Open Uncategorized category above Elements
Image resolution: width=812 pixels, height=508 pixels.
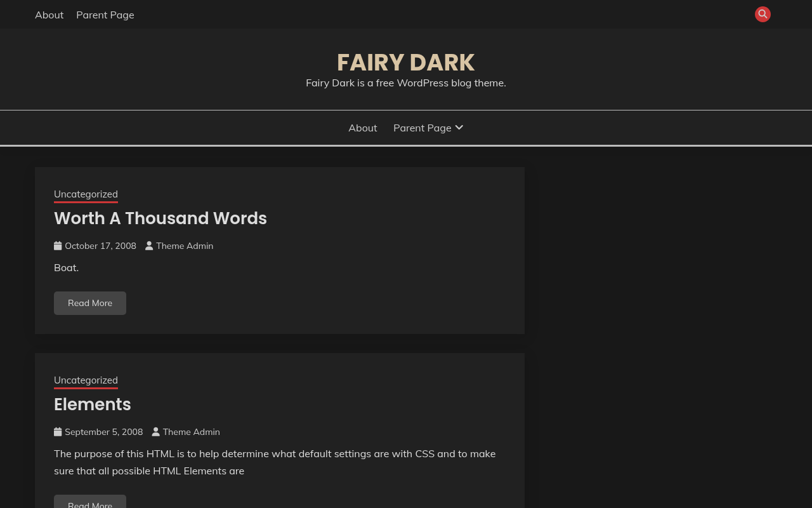[x=86, y=380]
